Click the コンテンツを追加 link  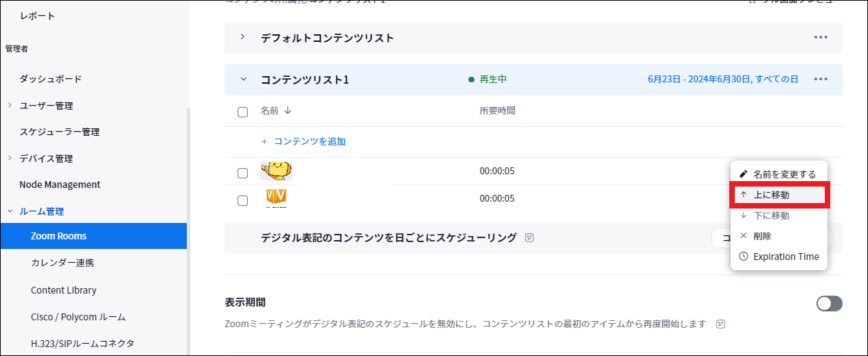(304, 141)
